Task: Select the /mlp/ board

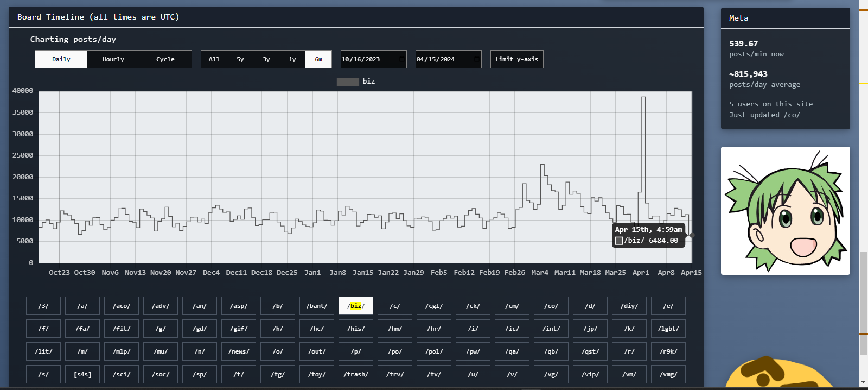Action: pyautogui.click(x=122, y=351)
